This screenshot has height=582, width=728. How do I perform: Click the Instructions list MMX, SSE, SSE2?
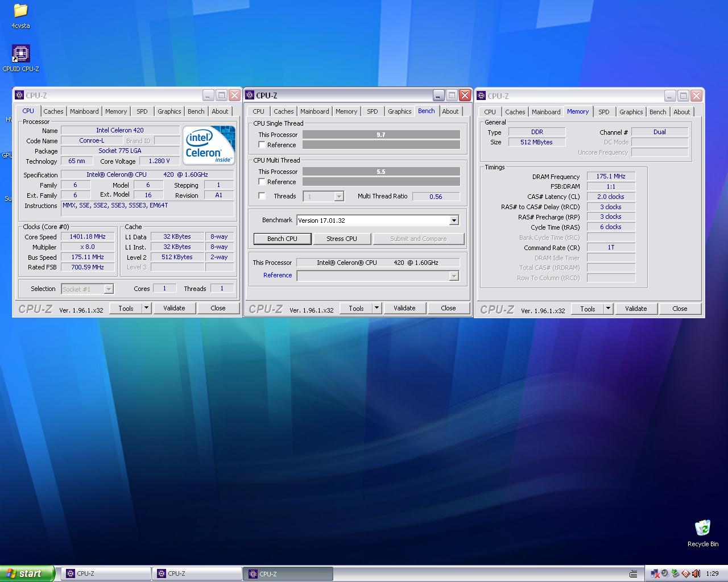[148, 209]
